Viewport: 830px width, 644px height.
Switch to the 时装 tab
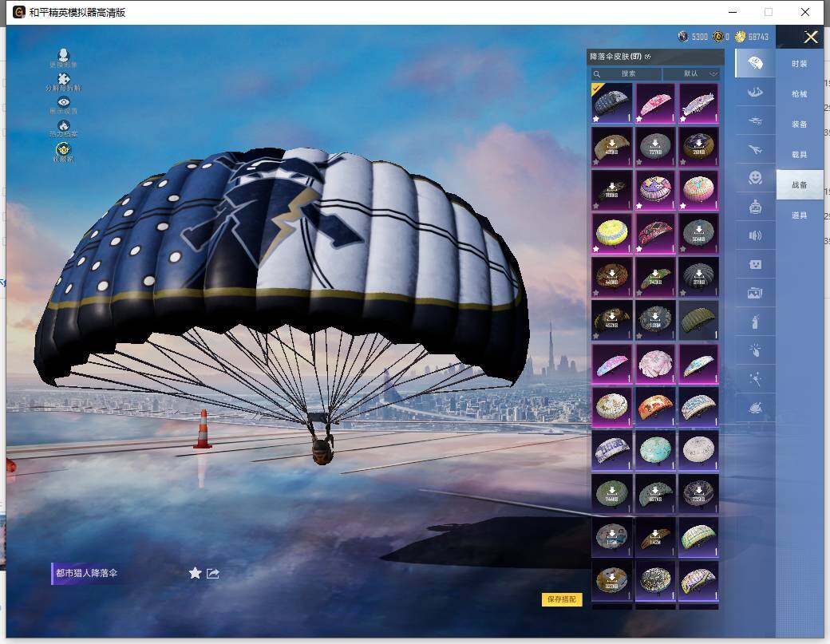(x=800, y=64)
